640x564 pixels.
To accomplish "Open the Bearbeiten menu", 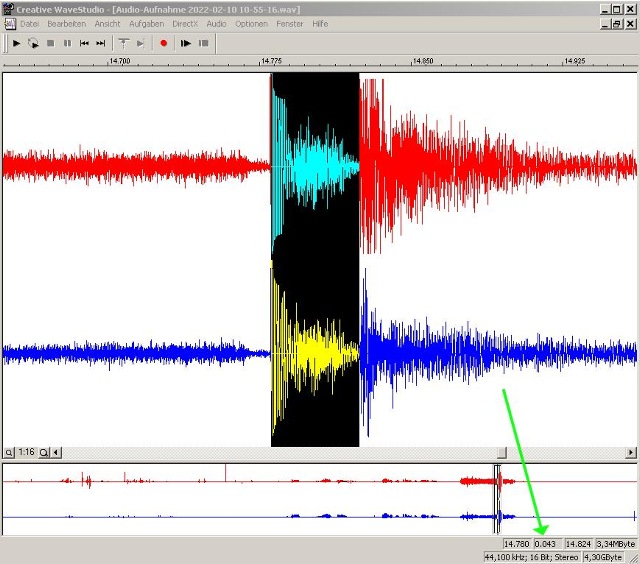I will [x=67, y=24].
